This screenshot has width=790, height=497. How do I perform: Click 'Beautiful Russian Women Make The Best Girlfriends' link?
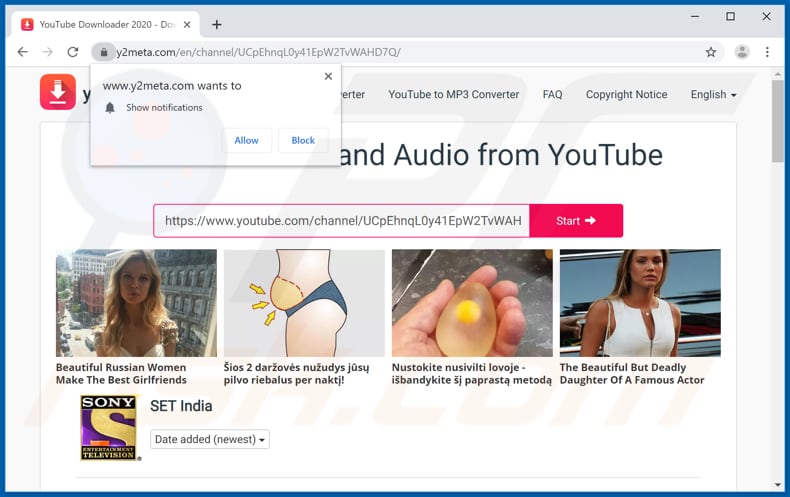(x=121, y=374)
